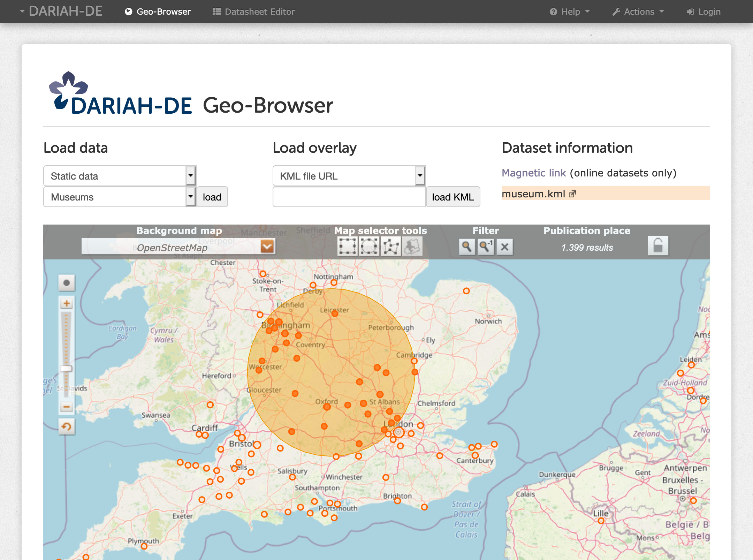Click the zoom-out filter magnifier icon
Screen dimensions: 753x560
tap(485, 247)
